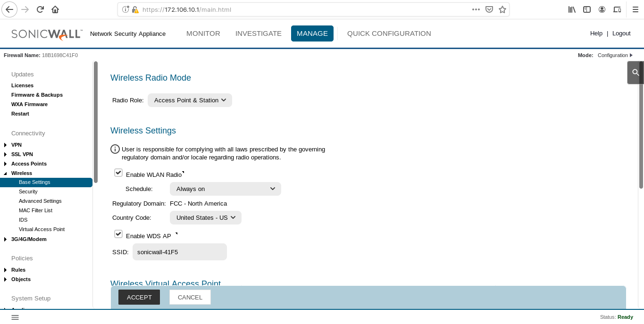Go to the browser home icon
This screenshot has width=644, height=324.
tap(55, 9)
